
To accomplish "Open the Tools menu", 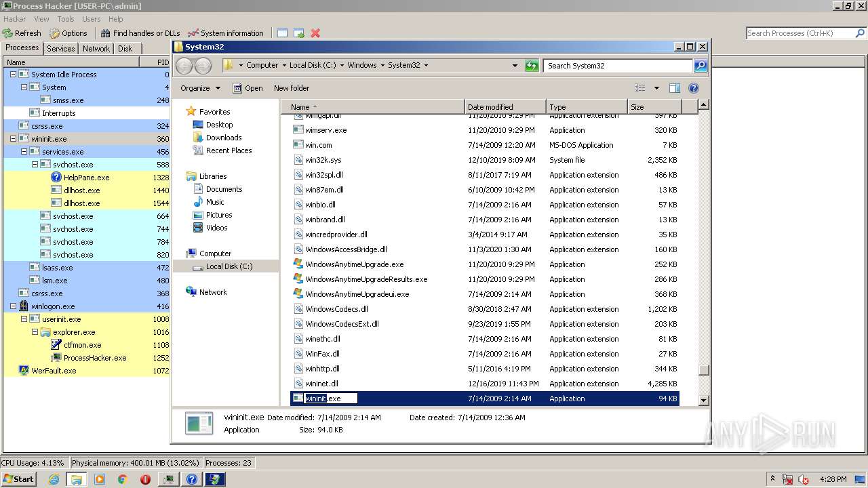I will click(x=66, y=19).
